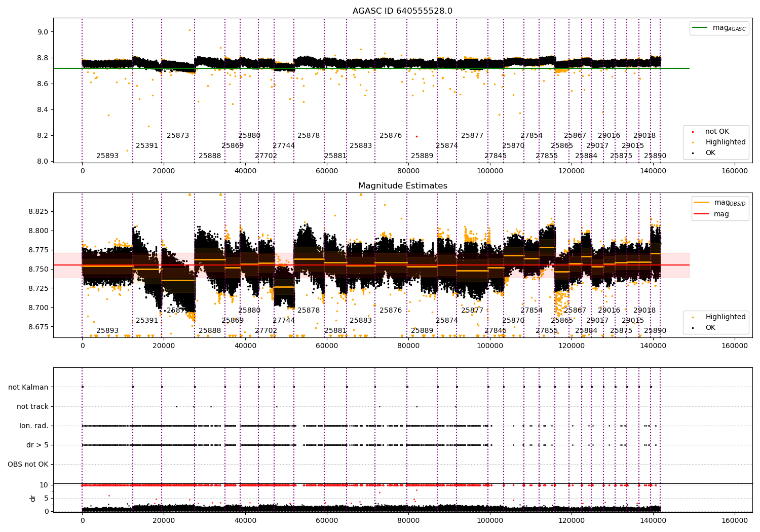Click OBSID label 29018 in top plot
760x532 pixels.
click(x=644, y=136)
